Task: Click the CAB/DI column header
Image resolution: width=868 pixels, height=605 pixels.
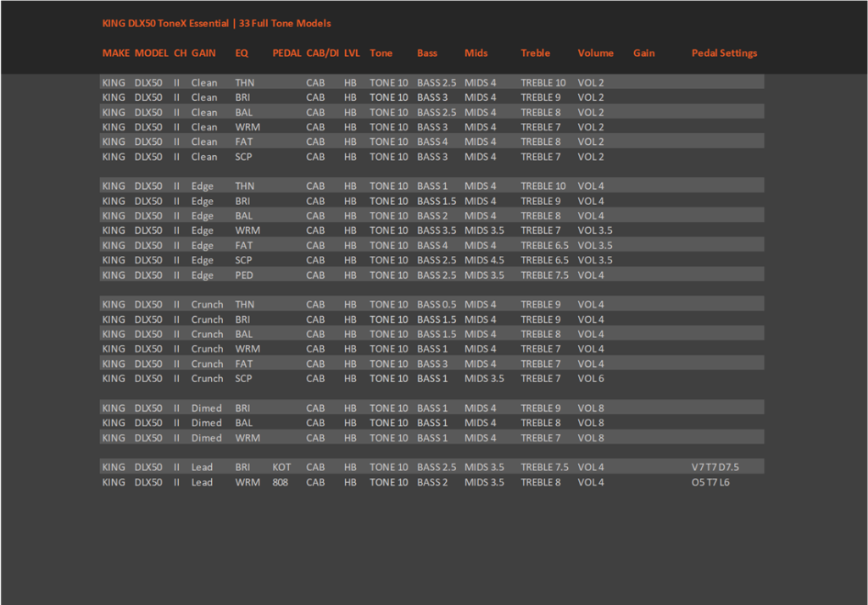Action: coord(322,53)
